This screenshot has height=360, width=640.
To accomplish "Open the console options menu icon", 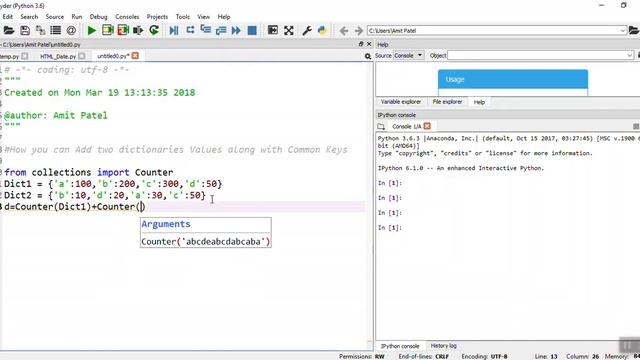I will 636,127.
